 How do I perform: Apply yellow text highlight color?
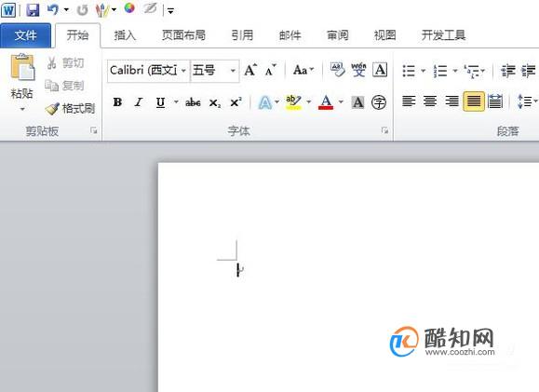coord(293,102)
